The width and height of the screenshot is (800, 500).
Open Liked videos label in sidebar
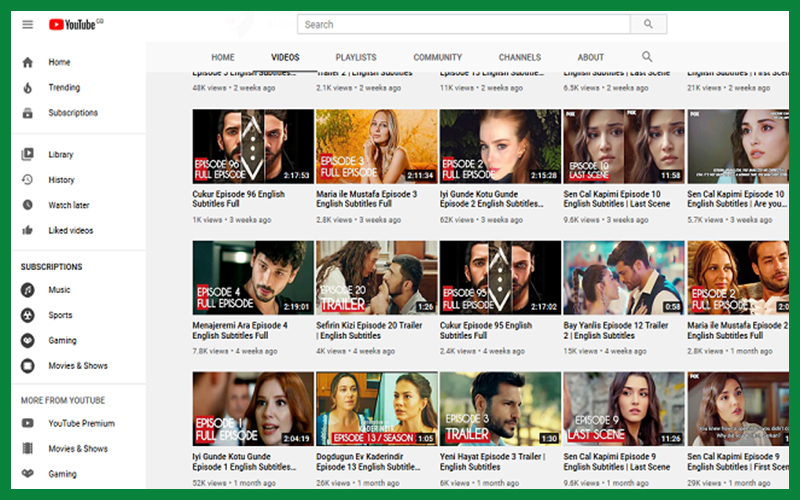tap(71, 231)
